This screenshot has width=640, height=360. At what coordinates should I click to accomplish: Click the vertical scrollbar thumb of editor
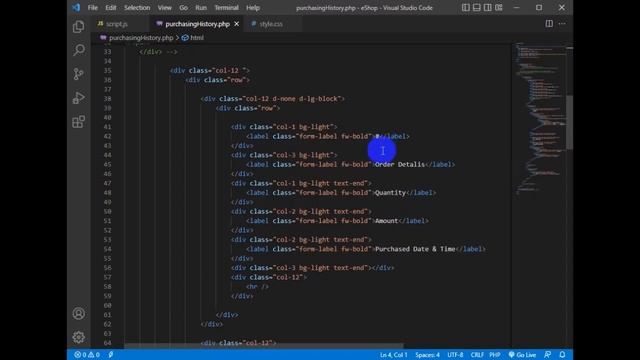coord(569,122)
